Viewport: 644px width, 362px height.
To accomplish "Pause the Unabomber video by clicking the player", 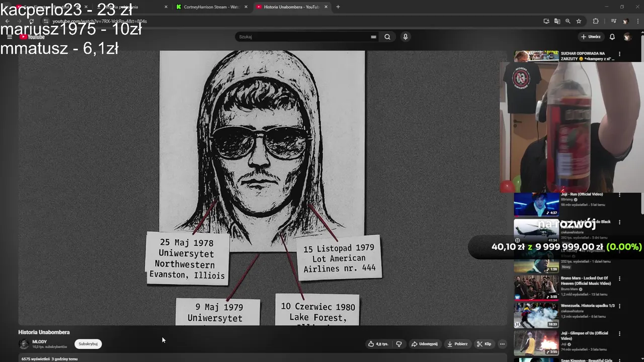I will [x=262, y=188].
